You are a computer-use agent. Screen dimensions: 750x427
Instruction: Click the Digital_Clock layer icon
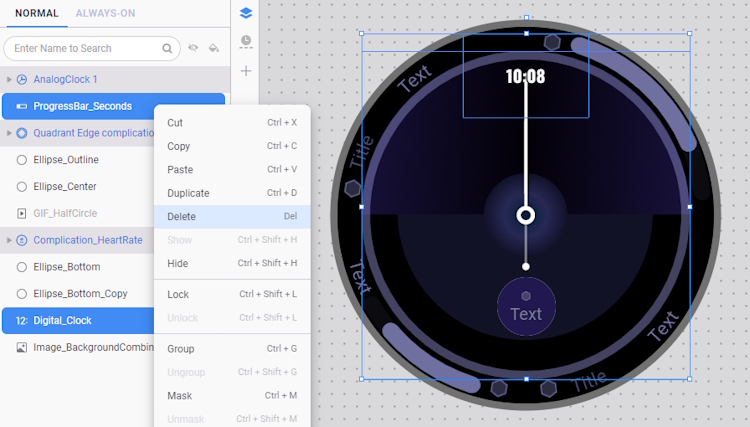(x=22, y=321)
